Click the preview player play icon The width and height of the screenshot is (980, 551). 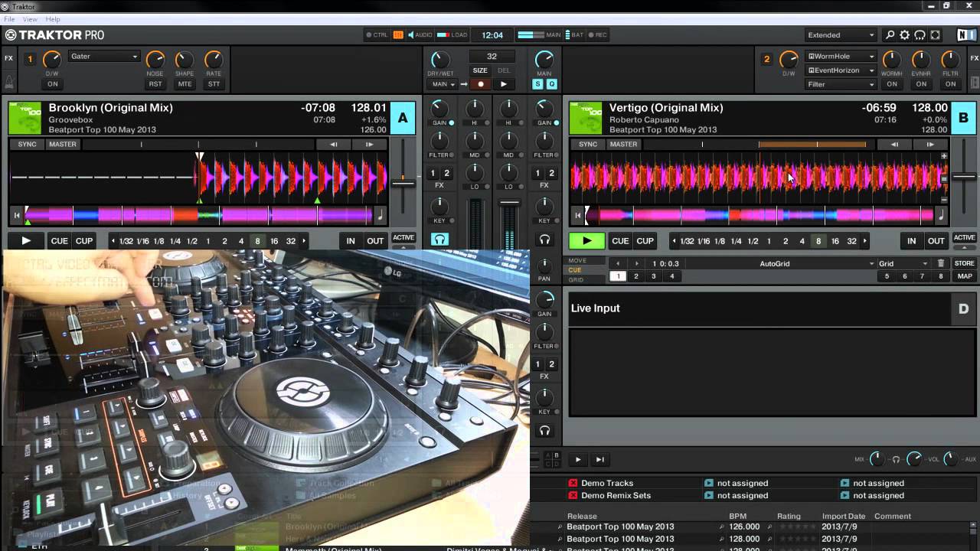tap(578, 460)
